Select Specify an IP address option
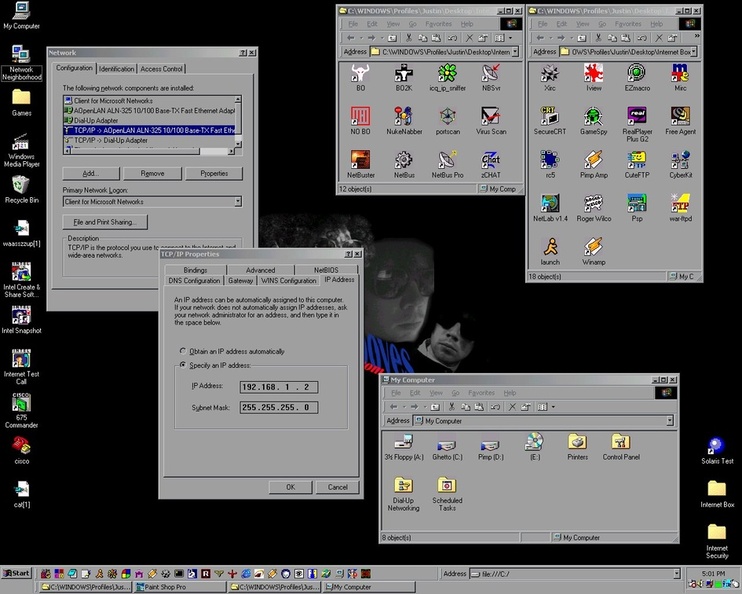742x594 pixels. (x=183, y=365)
